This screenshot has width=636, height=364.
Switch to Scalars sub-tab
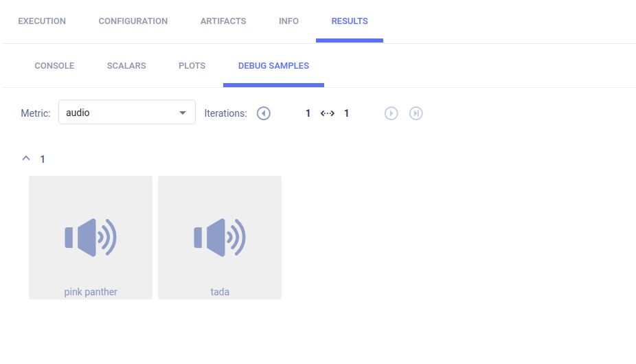126,66
